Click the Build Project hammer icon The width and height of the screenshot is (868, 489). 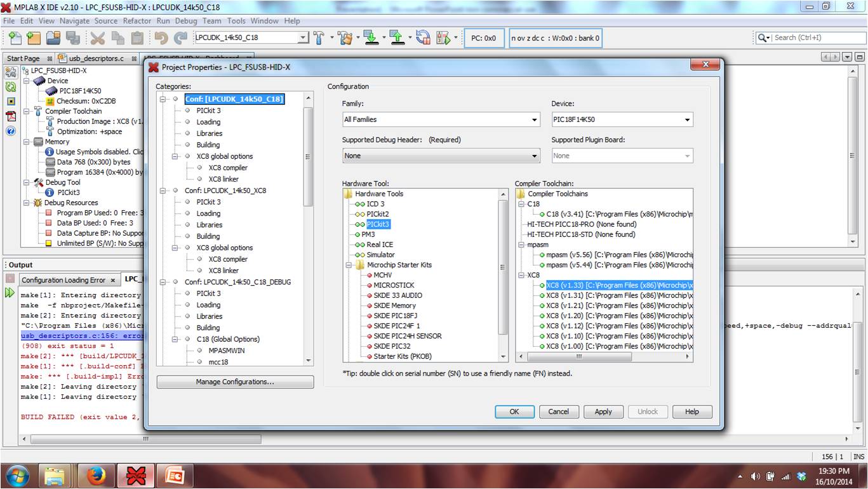319,37
